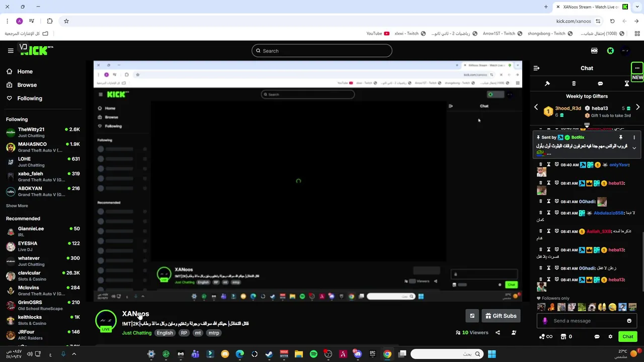This screenshot has width=644, height=362.
Task: Show previous weekly top gifters
Action: click(x=536, y=107)
